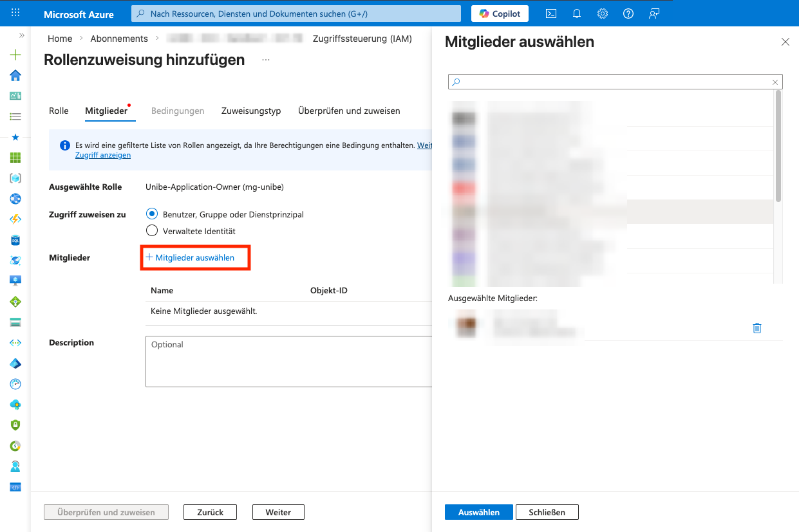This screenshot has width=799, height=532.
Task: Click the member list scrollbar
Action: [778, 148]
